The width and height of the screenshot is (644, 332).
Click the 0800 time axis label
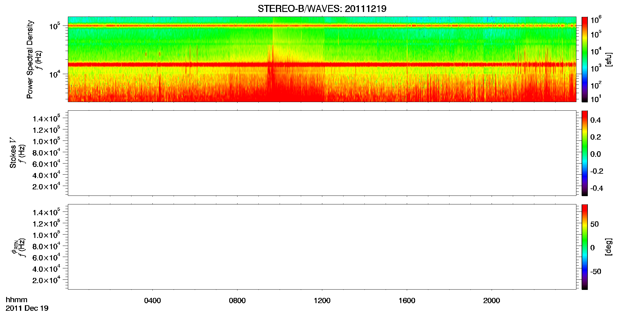click(237, 301)
